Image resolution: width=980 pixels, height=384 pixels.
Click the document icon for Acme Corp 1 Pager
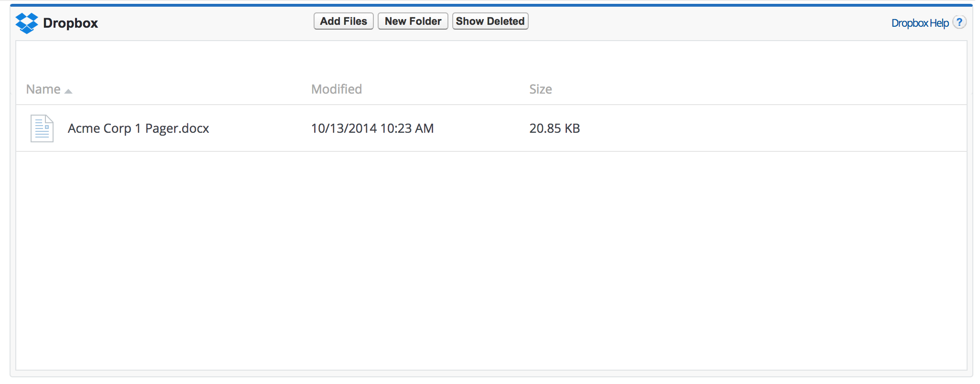pyautogui.click(x=42, y=128)
